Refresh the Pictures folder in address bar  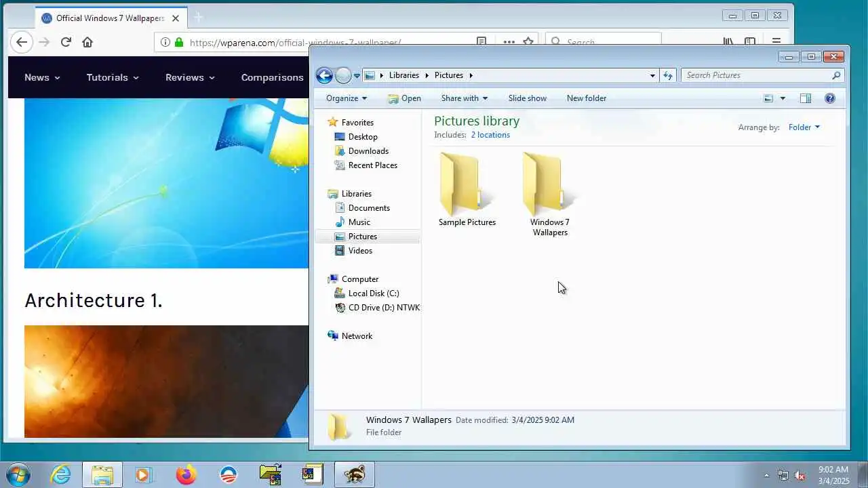click(668, 75)
